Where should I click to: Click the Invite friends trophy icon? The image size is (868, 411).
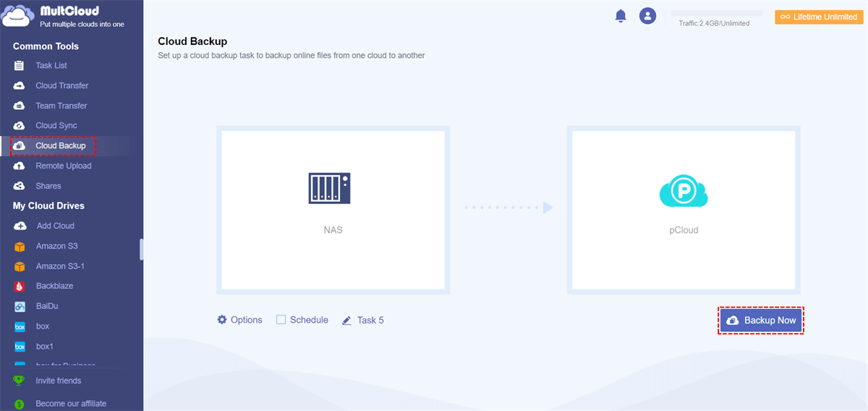[20, 381]
